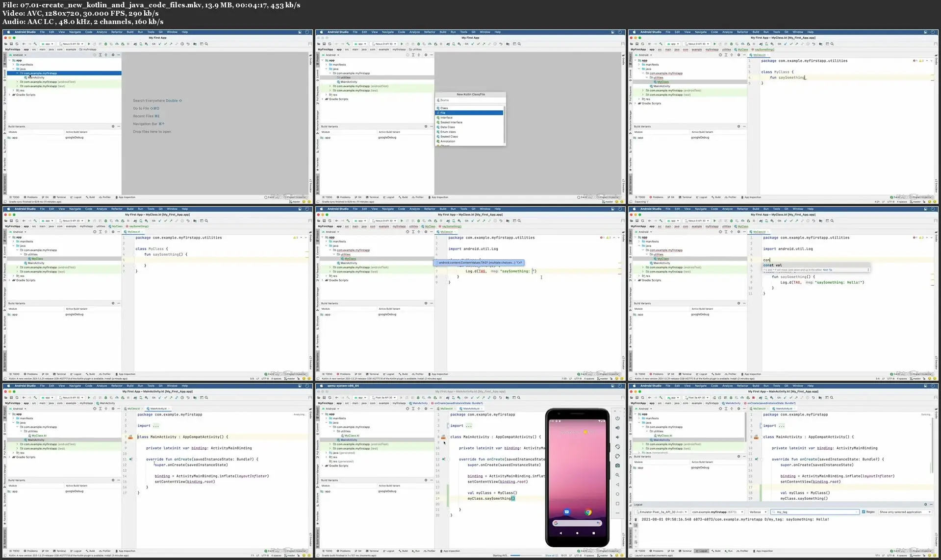Open the Nexus 9 API 30 dropdown in the New Kotlin Class/File frame
941x560 pixels.
click(384, 44)
